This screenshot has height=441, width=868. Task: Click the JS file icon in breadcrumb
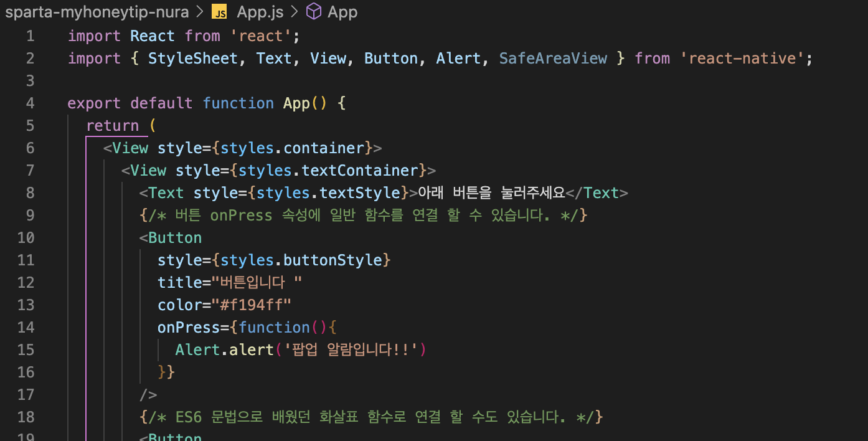pos(219,12)
